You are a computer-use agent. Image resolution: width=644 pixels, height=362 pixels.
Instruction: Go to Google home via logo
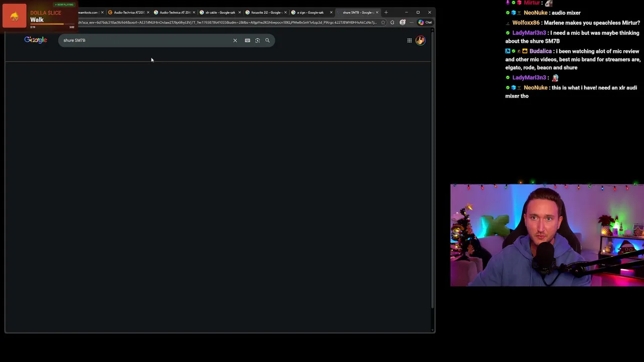(36, 40)
